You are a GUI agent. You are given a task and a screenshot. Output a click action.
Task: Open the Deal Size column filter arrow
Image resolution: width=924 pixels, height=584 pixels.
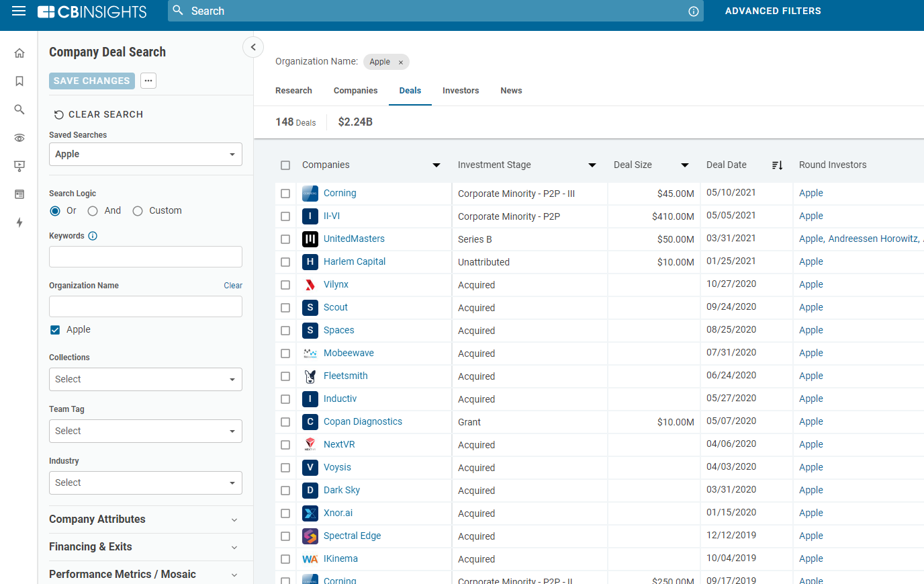point(685,165)
